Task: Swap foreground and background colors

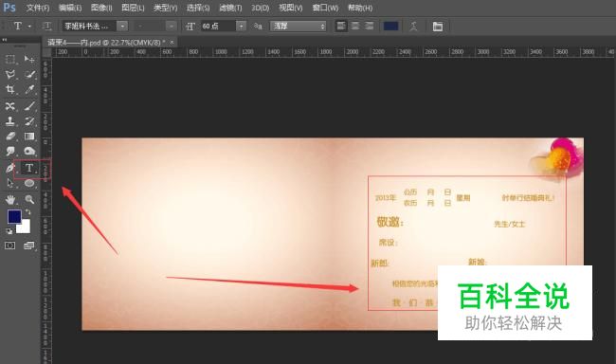Action: (x=27, y=212)
